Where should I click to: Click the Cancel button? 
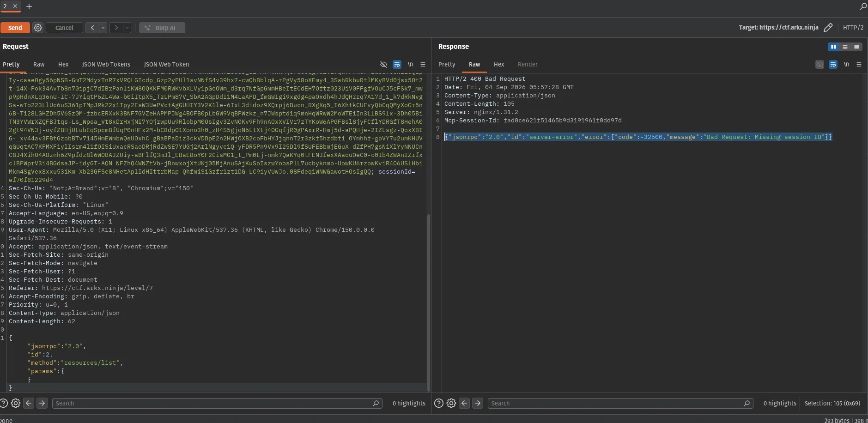point(64,28)
